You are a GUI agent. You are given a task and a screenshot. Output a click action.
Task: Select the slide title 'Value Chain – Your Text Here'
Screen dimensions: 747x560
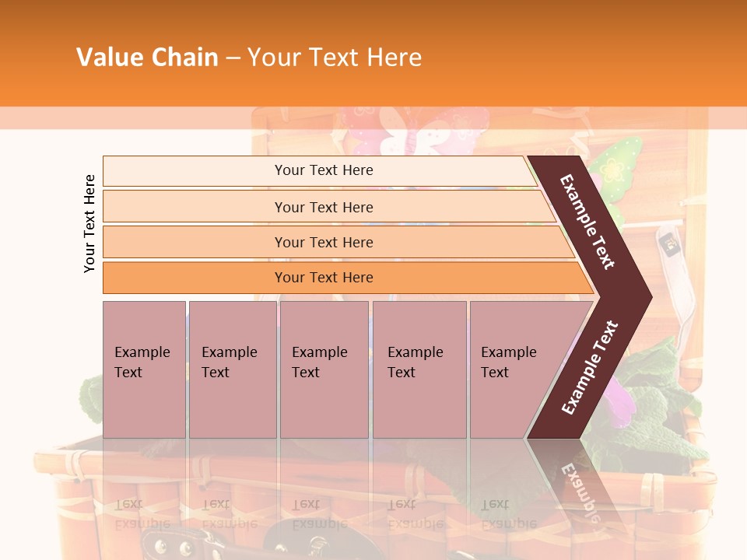pos(249,57)
